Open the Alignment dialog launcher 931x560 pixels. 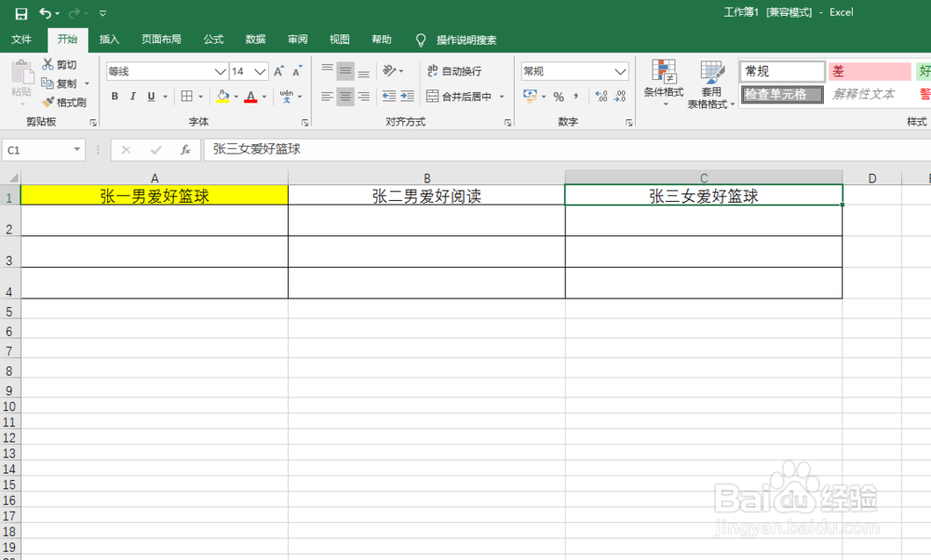tap(507, 122)
